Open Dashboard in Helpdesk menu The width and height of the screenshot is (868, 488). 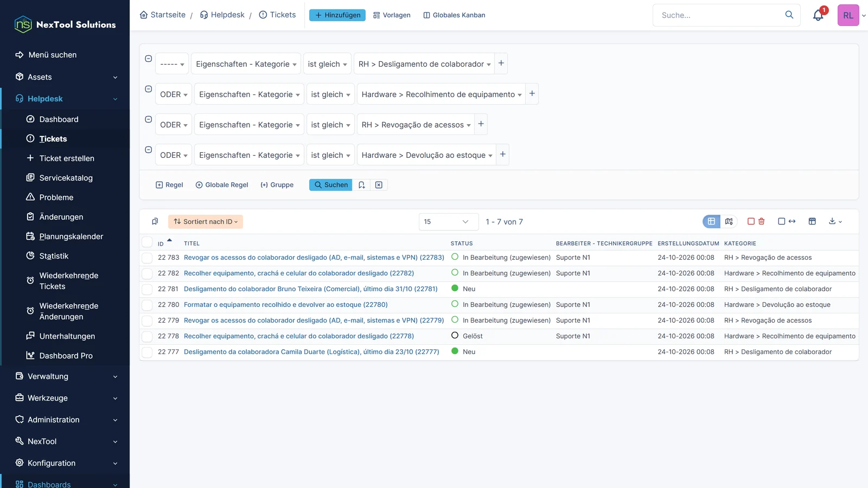(59, 119)
